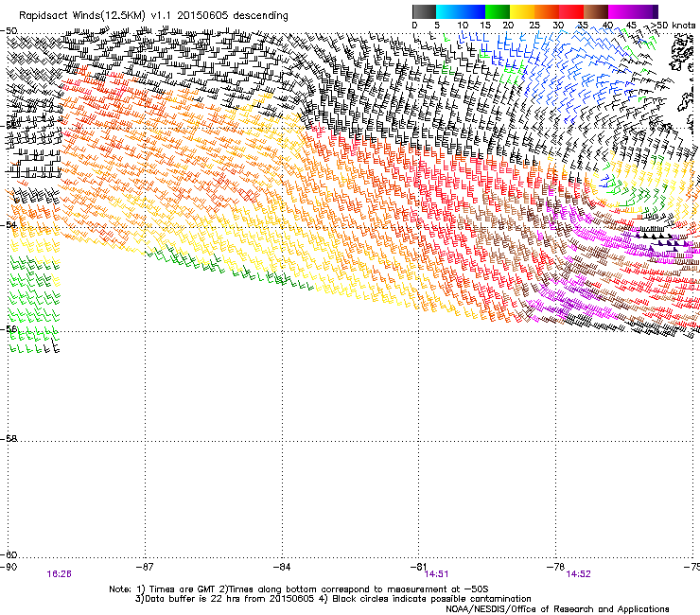Click the purple '14:51' swath time
The height and width of the screenshot is (615, 700).
(436, 574)
